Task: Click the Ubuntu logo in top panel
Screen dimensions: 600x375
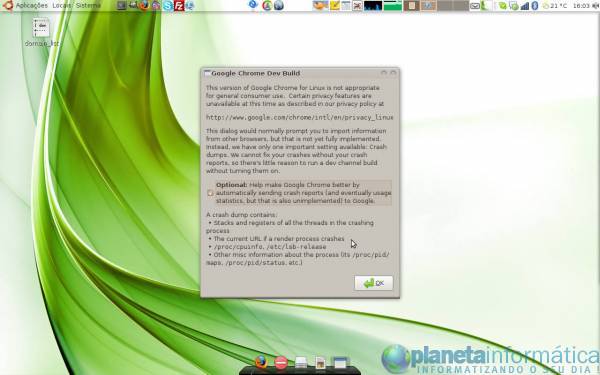Action: click(x=8, y=5)
